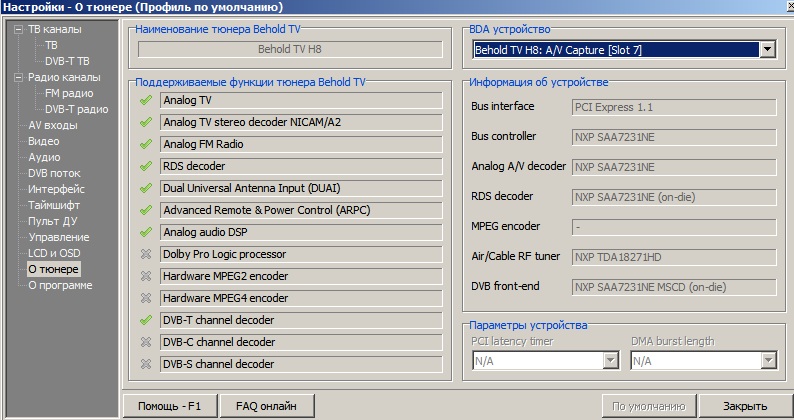Click the X icon next to DVB-S channel decoder

tap(146, 364)
